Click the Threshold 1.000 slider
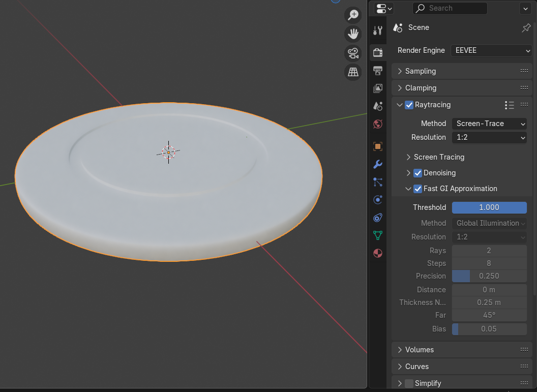This screenshot has width=537, height=392. (x=489, y=207)
